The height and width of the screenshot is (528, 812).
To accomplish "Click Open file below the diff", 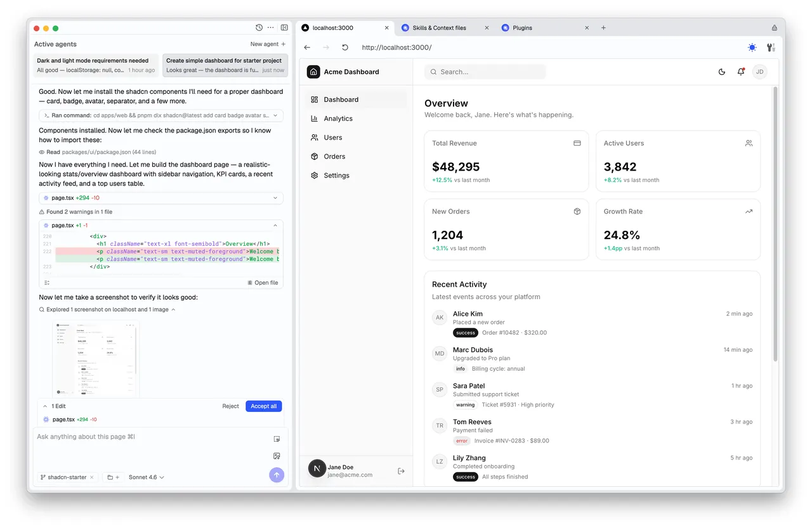I will point(263,283).
